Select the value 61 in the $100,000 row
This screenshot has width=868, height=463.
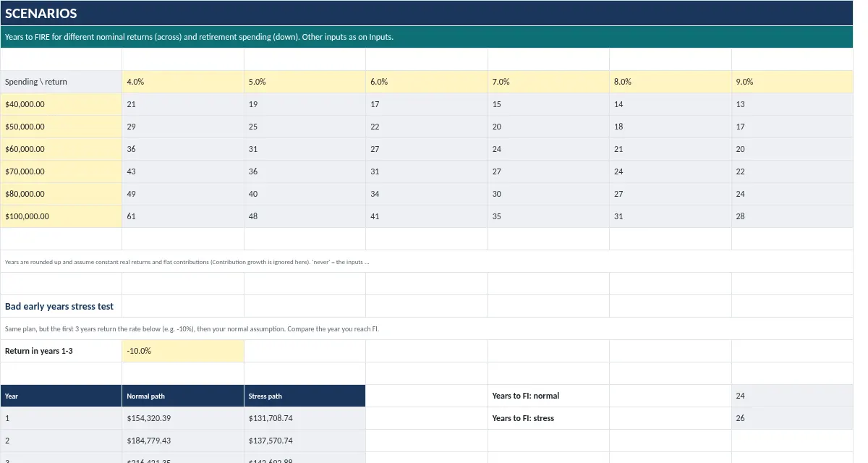tap(183, 216)
